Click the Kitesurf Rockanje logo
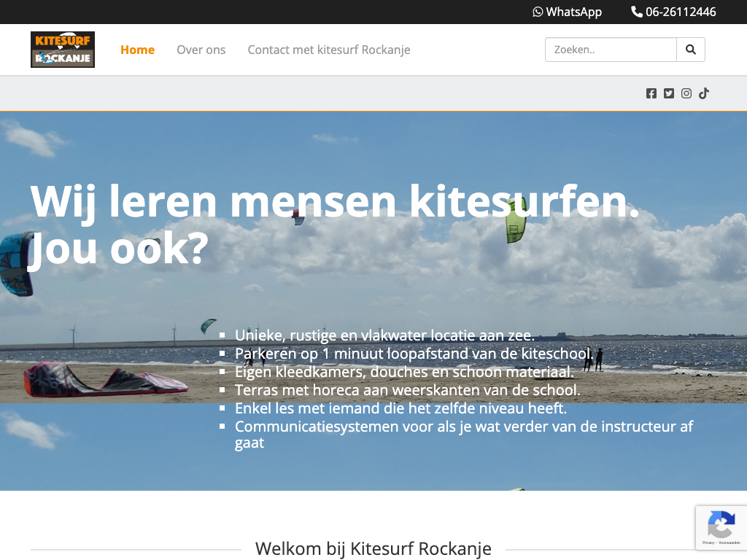The height and width of the screenshot is (560, 747). coord(63,50)
